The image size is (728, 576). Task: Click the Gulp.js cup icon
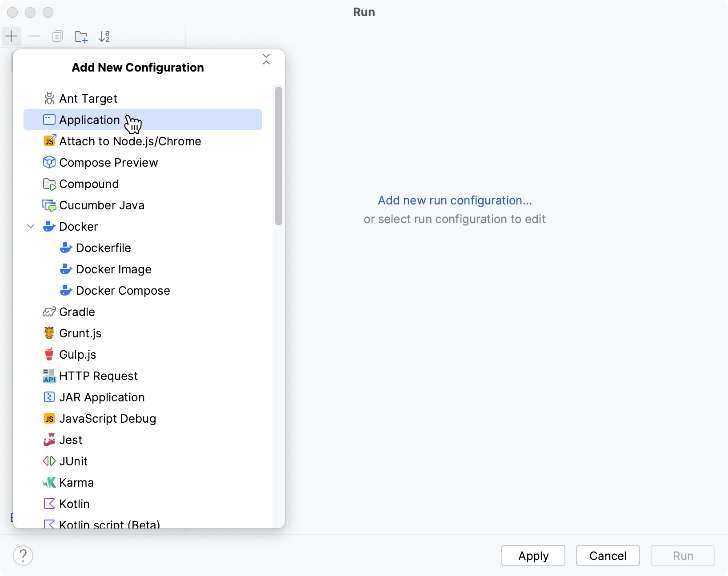pos(49,354)
